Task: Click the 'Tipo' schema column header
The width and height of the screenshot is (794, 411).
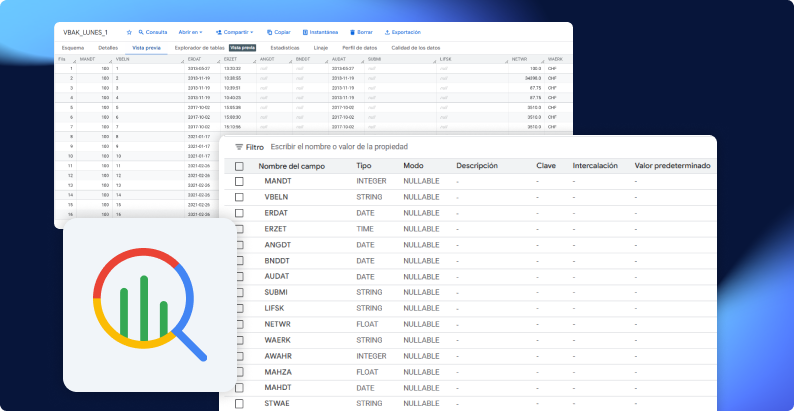Action: pyautogui.click(x=364, y=166)
